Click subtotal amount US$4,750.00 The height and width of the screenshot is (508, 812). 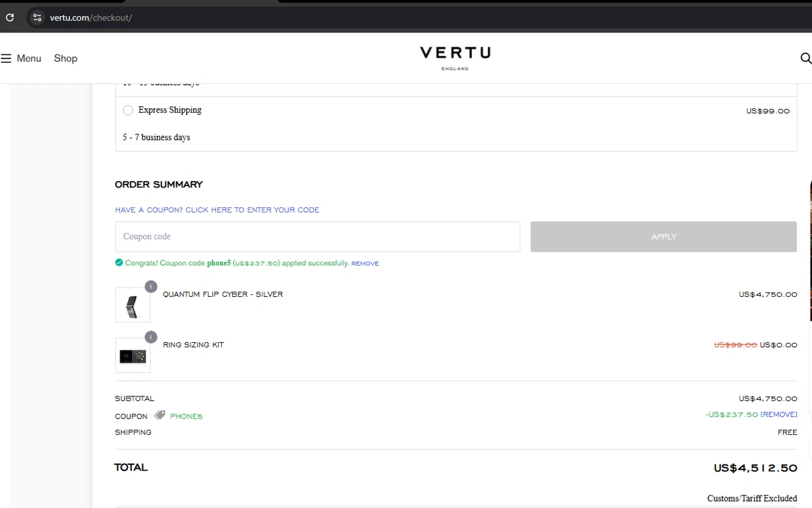[x=768, y=399]
